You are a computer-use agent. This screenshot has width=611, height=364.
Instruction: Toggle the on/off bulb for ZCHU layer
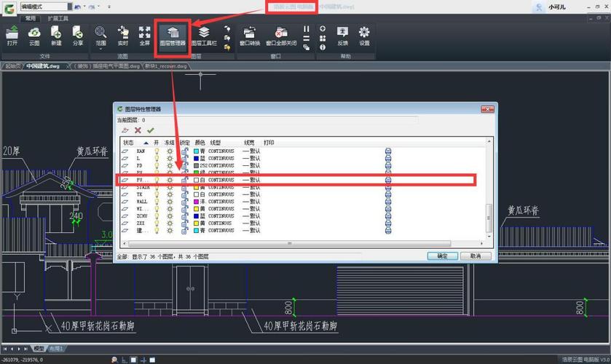point(157,216)
